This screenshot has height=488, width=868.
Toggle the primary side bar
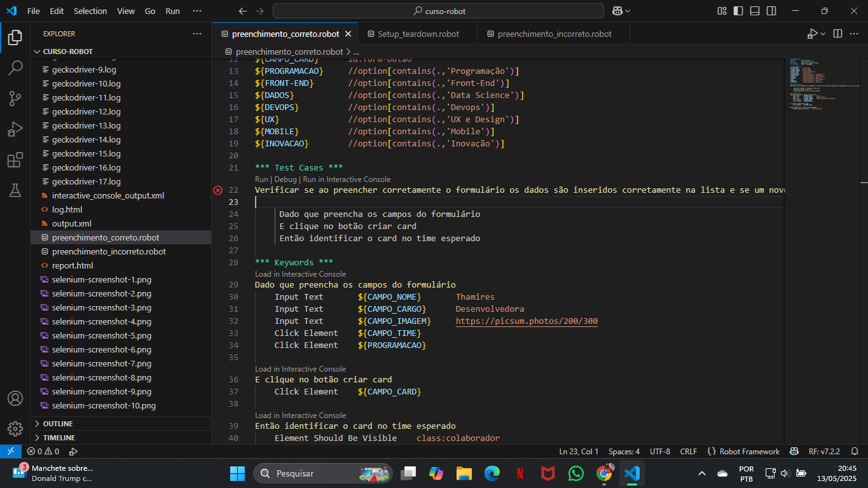(x=738, y=11)
